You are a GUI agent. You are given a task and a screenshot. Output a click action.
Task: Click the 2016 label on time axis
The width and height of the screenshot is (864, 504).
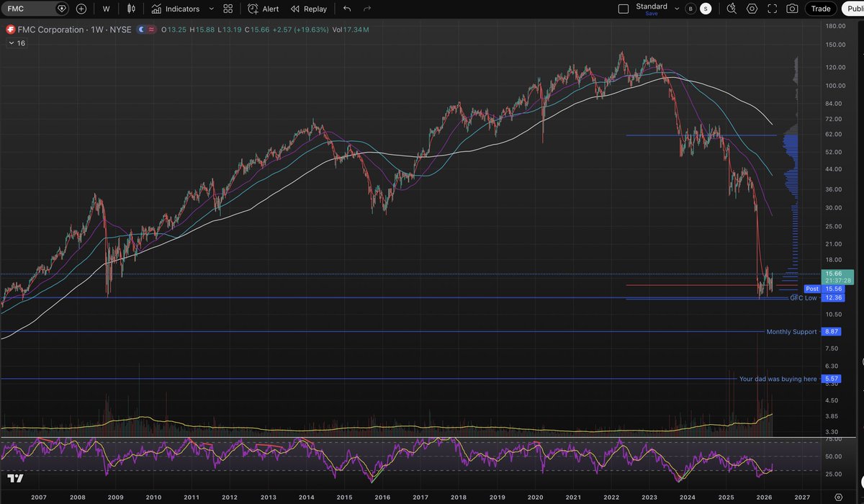382,497
